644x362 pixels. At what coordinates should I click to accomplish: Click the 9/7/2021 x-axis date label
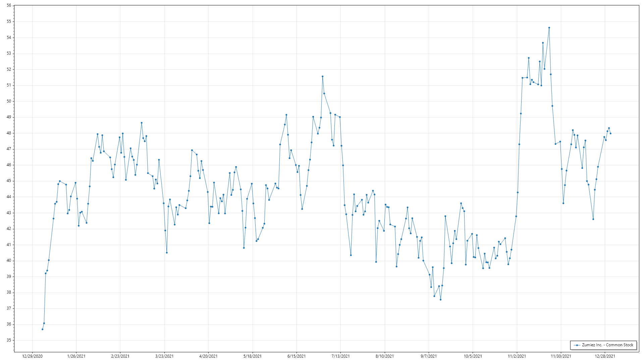429,356
